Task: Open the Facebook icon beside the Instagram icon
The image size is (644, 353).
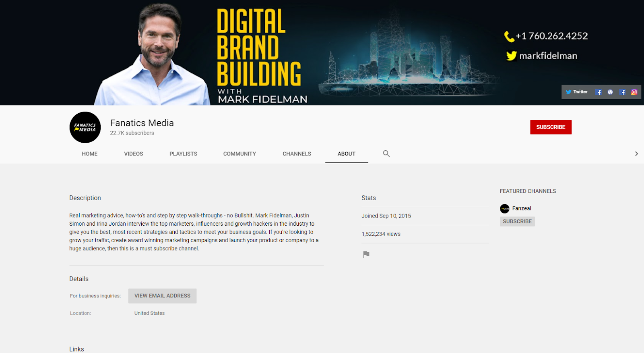Action: [622, 92]
